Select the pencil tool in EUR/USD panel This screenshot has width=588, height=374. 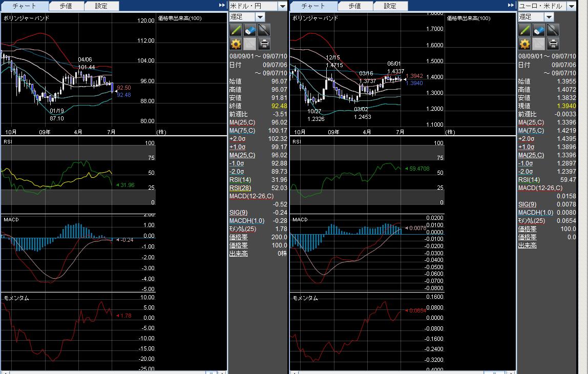coord(525,30)
